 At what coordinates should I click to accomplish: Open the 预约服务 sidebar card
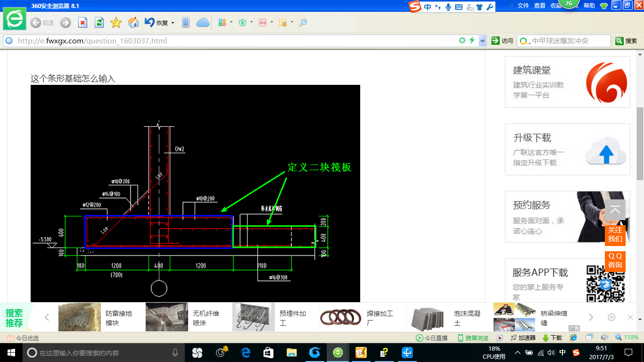pyautogui.click(x=568, y=217)
